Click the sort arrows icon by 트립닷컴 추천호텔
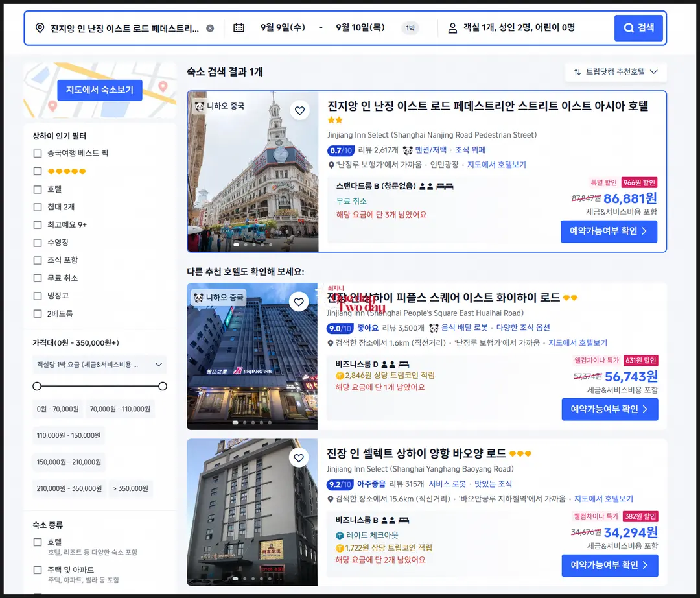Image resolution: width=700 pixels, height=598 pixels. 577,72
